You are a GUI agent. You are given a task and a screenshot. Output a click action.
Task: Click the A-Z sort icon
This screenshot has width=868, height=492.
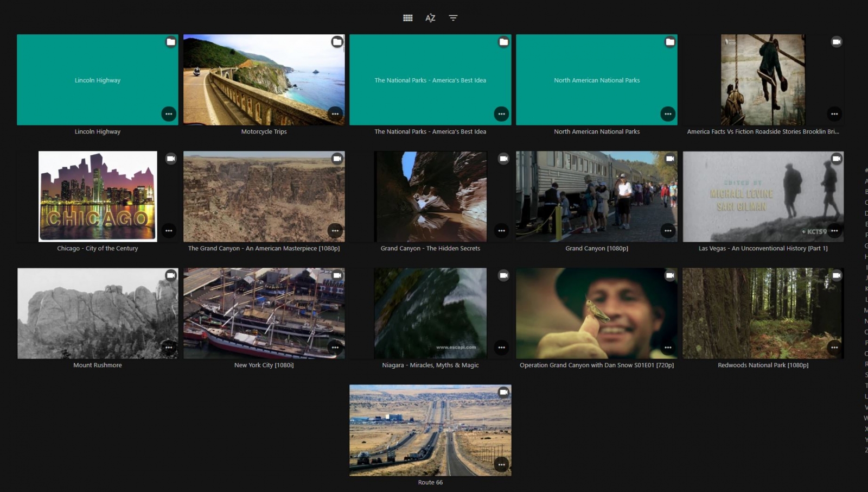430,18
